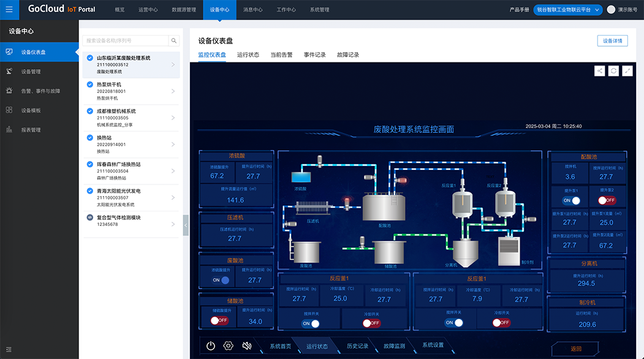Expand the dashboard using the fullscreen icon
Image resolution: width=644 pixels, height=359 pixels.
click(627, 71)
